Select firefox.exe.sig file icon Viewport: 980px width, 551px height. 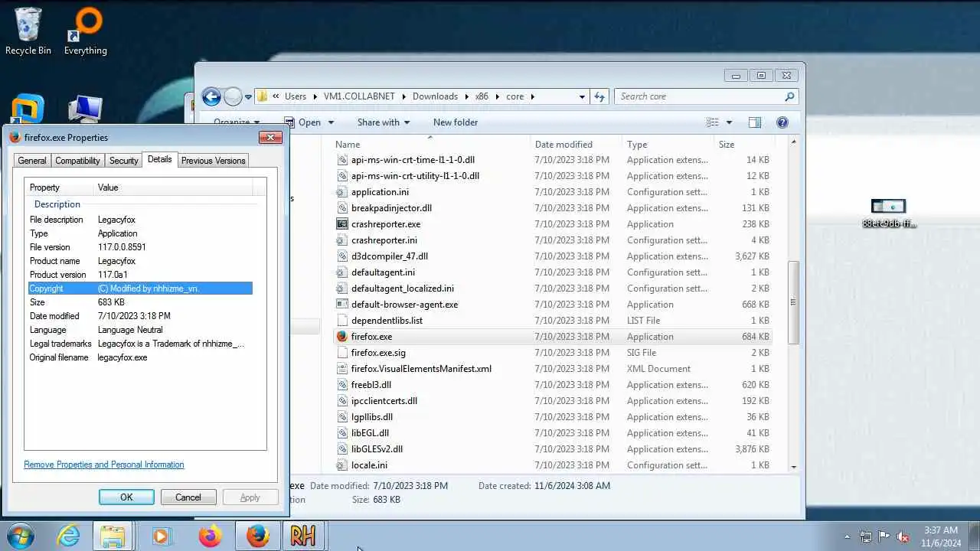pos(342,353)
